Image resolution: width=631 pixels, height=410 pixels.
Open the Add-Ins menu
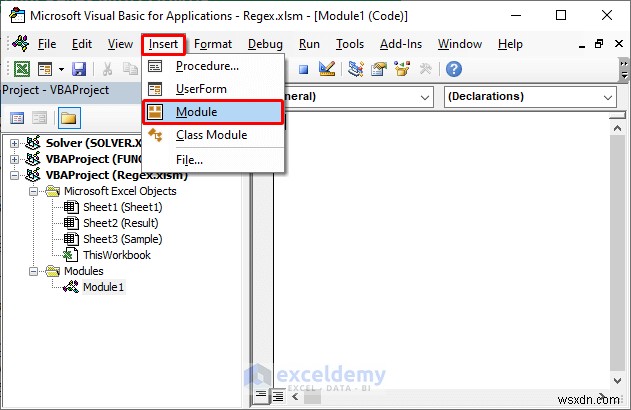(x=401, y=44)
